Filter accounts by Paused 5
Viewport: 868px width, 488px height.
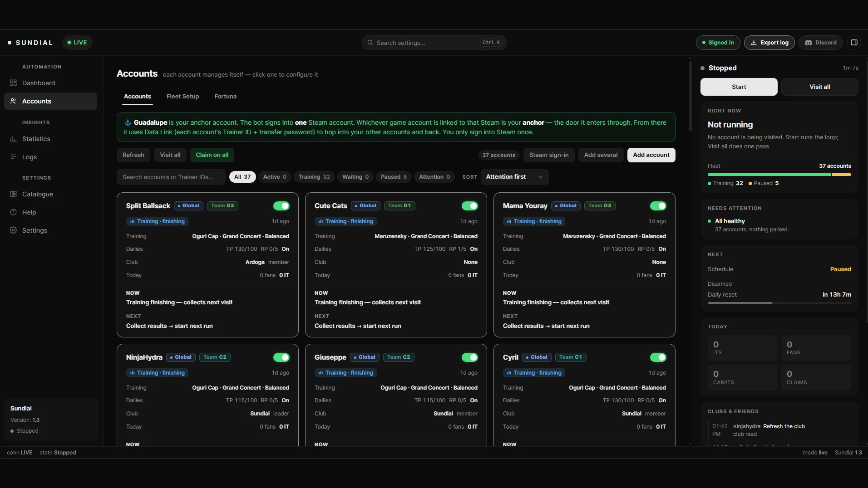(x=394, y=177)
